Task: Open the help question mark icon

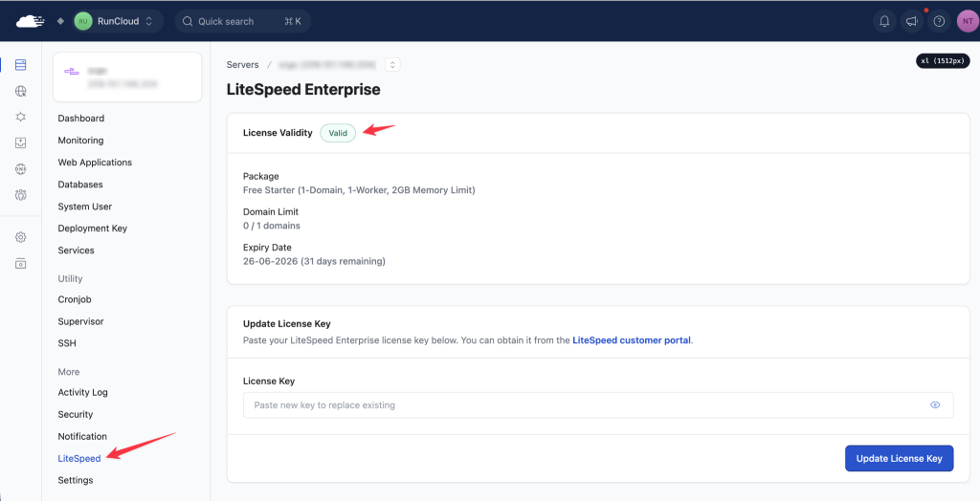Action: tap(939, 21)
